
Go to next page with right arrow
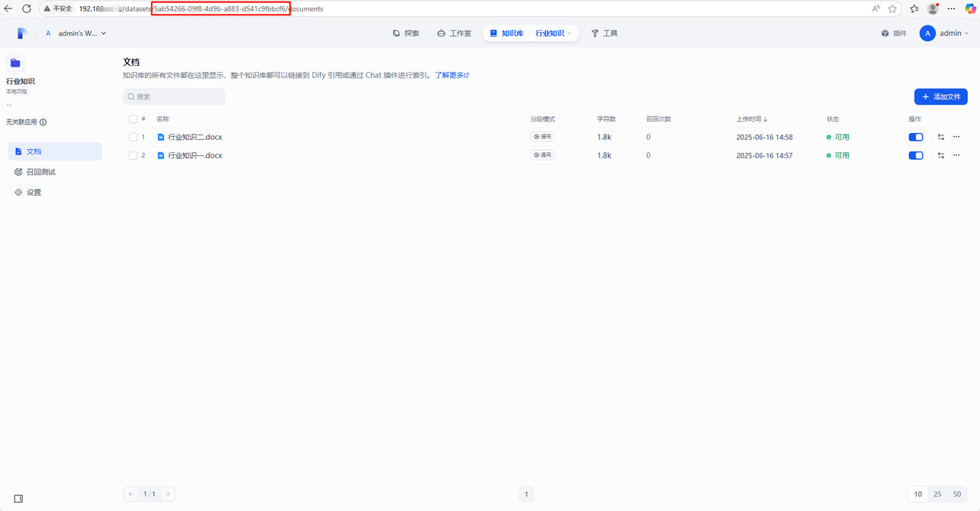click(168, 494)
